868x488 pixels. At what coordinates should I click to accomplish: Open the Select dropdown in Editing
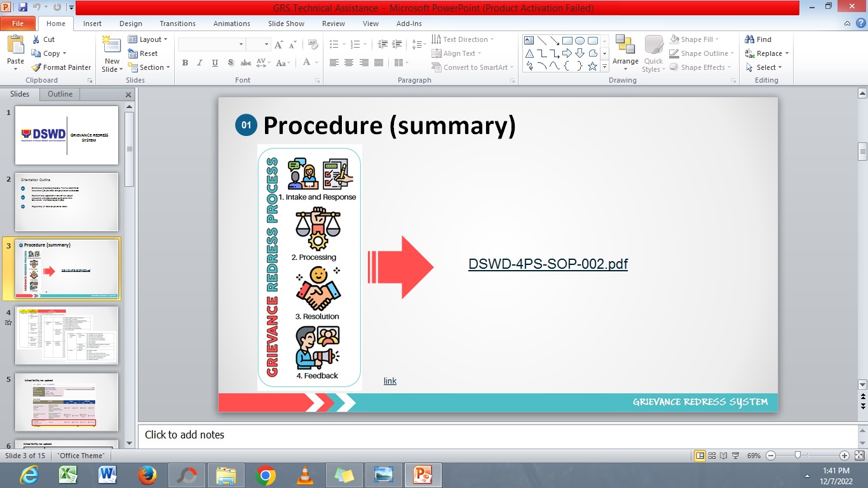point(764,67)
